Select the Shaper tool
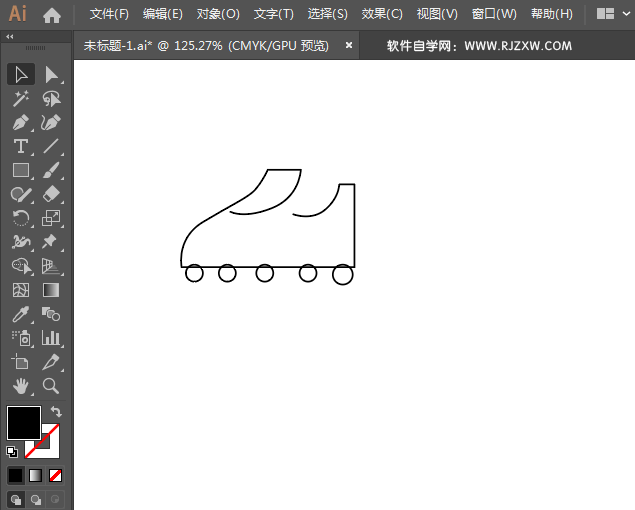Screen dimensions: 635x510 point(21,194)
